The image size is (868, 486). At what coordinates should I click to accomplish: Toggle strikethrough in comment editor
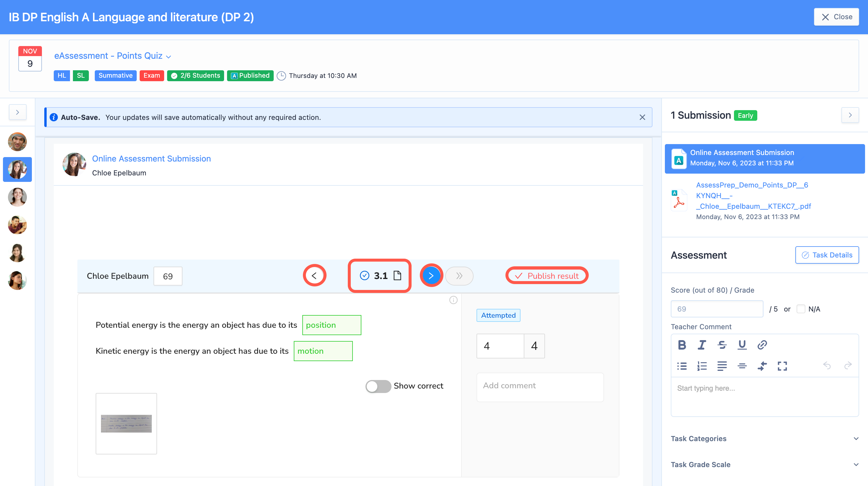722,345
